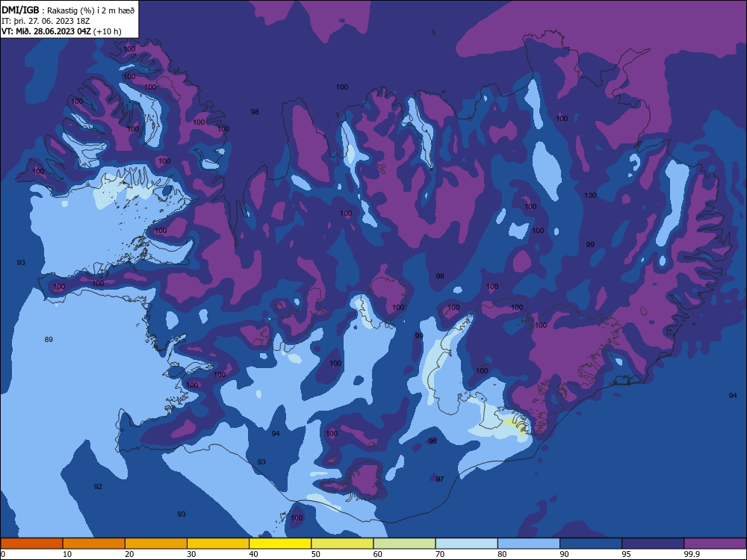Select the pale yellow 50–60 legend swatch
This screenshot has height=560, width=747.
pos(342,544)
